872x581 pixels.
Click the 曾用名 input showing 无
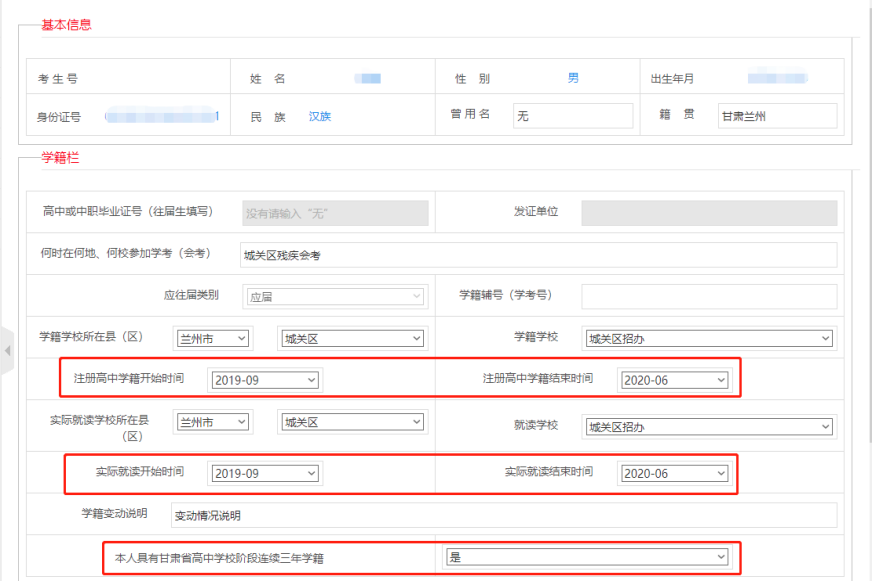pos(573,115)
